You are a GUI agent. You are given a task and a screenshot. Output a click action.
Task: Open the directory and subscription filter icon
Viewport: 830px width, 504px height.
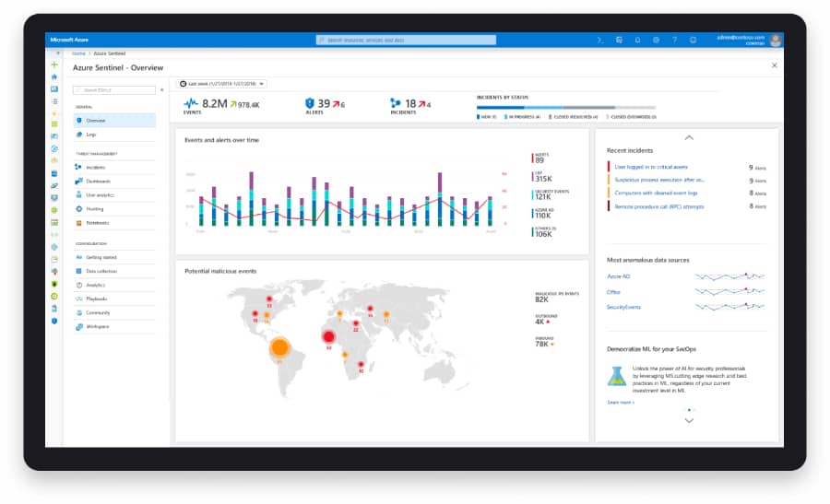click(x=619, y=41)
